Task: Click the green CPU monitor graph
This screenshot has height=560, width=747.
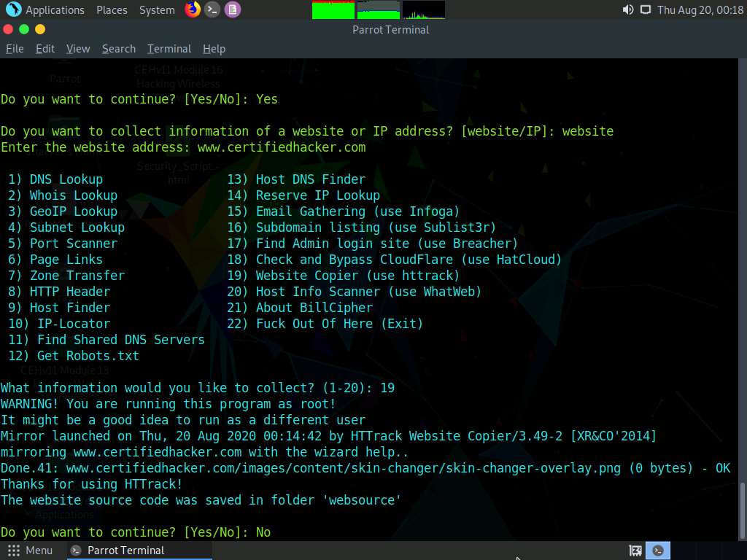Action: 333,9
